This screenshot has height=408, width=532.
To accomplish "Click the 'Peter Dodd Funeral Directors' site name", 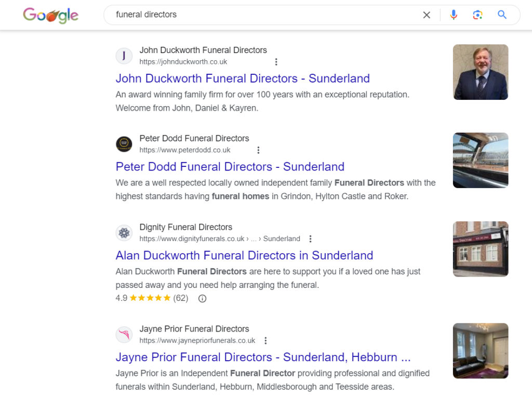I will [194, 138].
